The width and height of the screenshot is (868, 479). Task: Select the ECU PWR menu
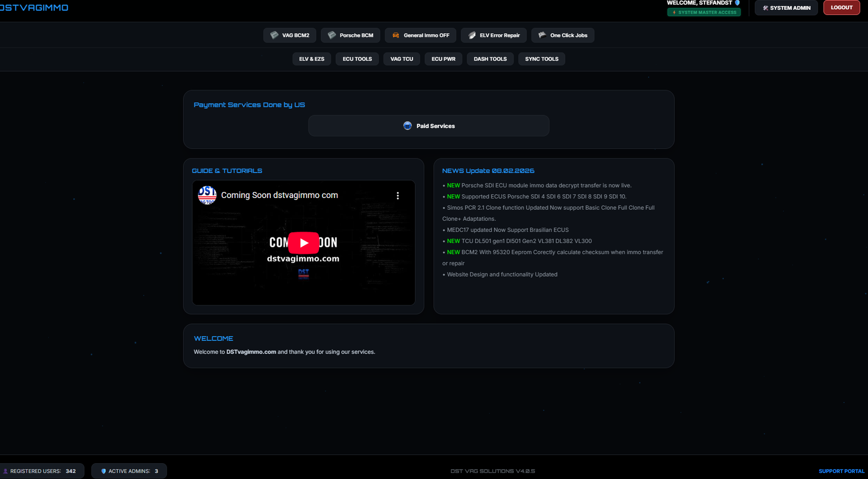[444, 59]
